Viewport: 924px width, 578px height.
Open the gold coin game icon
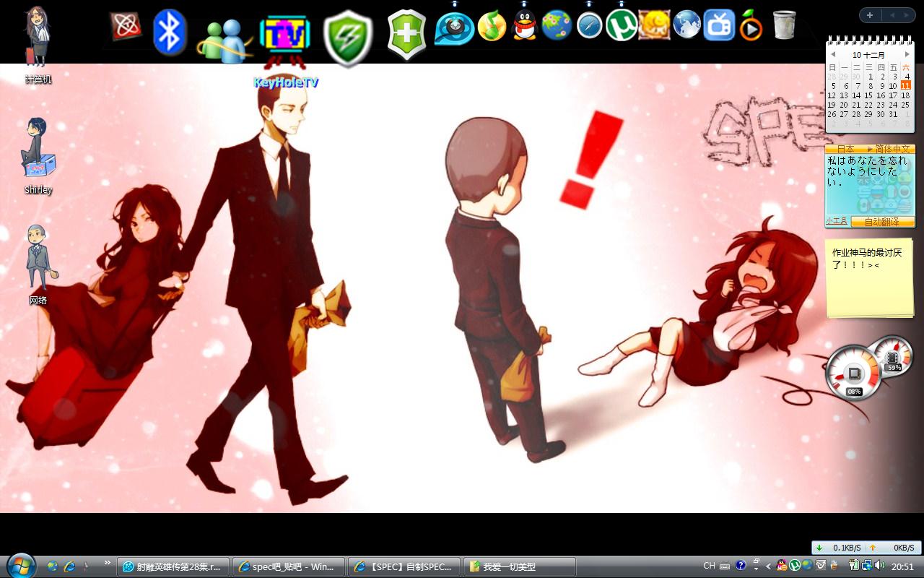[654, 25]
